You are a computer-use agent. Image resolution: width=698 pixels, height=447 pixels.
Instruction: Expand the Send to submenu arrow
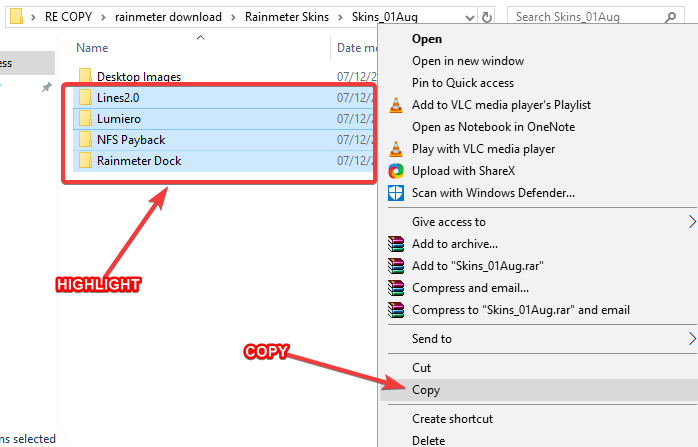692,339
